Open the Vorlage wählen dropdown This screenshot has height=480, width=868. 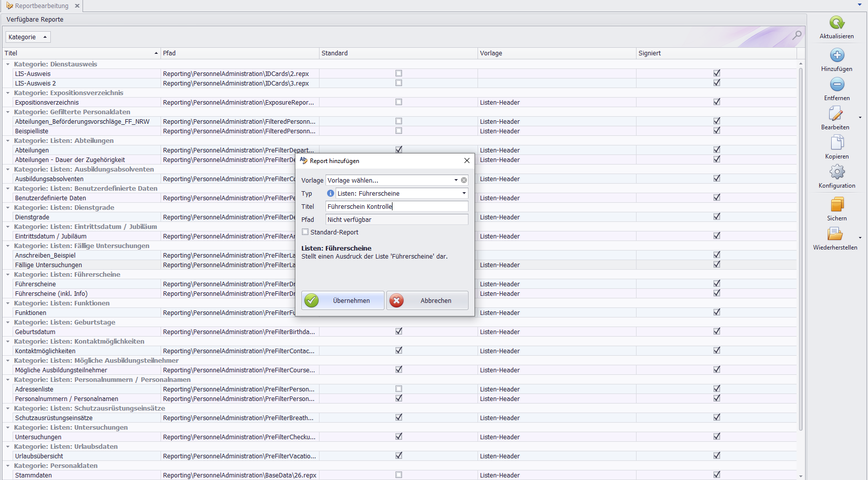(x=456, y=180)
